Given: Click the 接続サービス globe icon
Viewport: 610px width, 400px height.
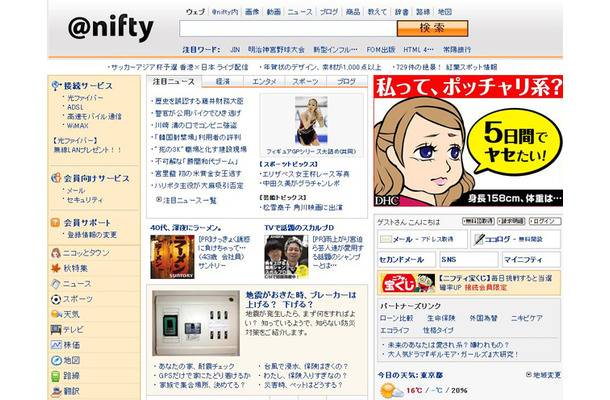Looking at the screenshot, I should 56,86.
